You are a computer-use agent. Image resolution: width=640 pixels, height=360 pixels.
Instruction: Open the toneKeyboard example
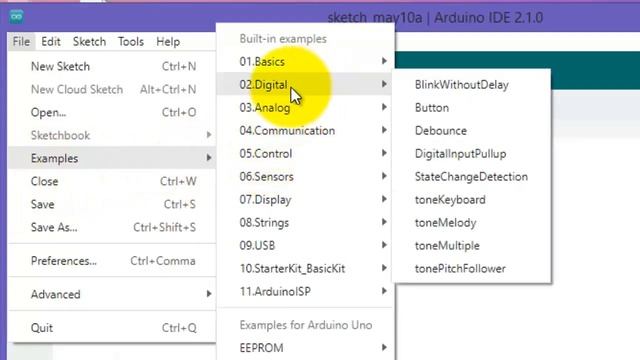471,200
